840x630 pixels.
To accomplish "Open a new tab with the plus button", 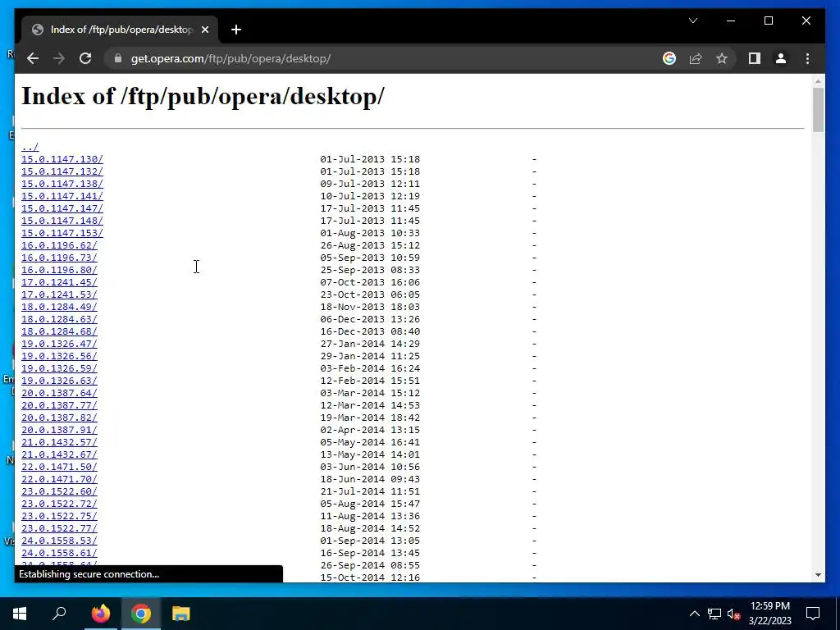I will point(236,30).
